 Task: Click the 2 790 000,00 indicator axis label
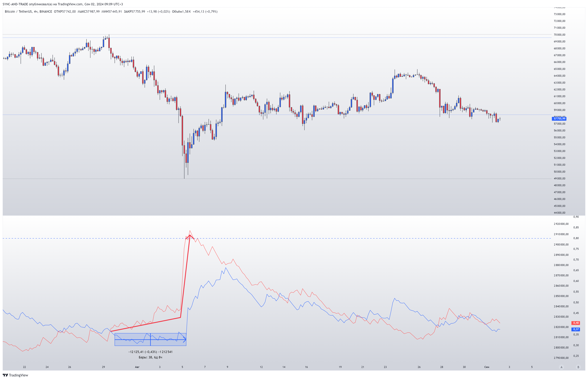pyautogui.click(x=561, y=358)
